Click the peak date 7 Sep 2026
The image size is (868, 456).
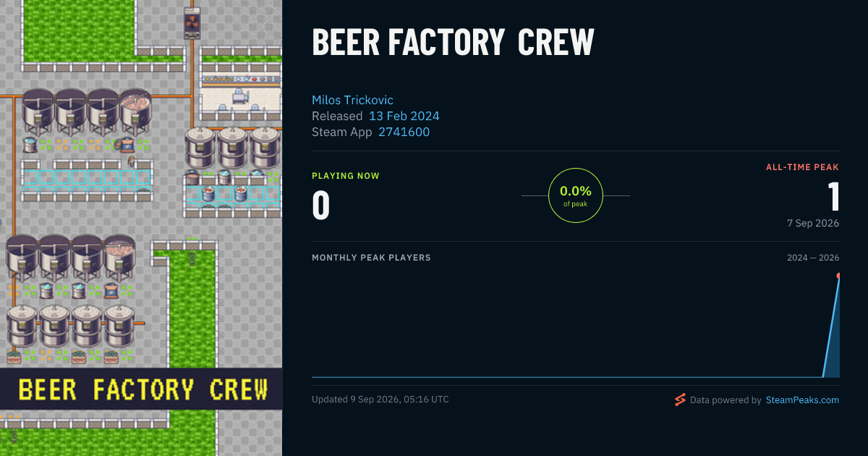click(x=813, y=223)
